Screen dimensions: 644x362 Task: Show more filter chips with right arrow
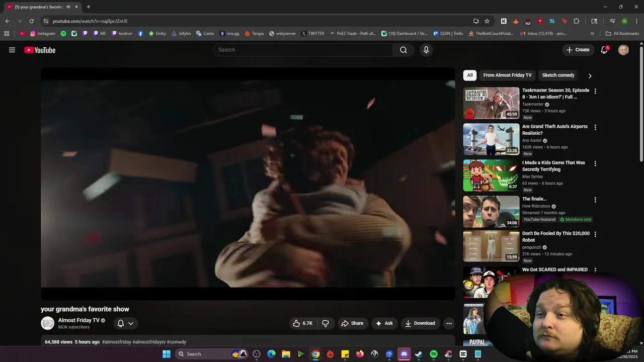(x=590, y=76)
